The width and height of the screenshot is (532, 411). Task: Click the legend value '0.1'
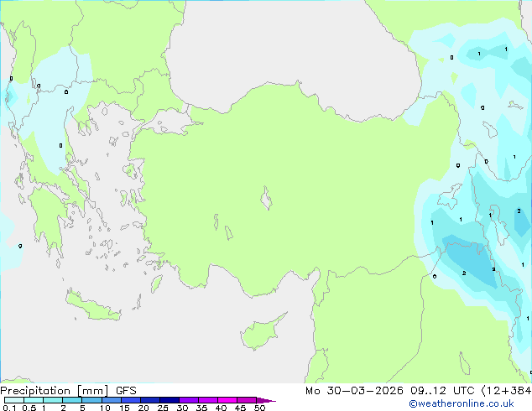point(9,408)
